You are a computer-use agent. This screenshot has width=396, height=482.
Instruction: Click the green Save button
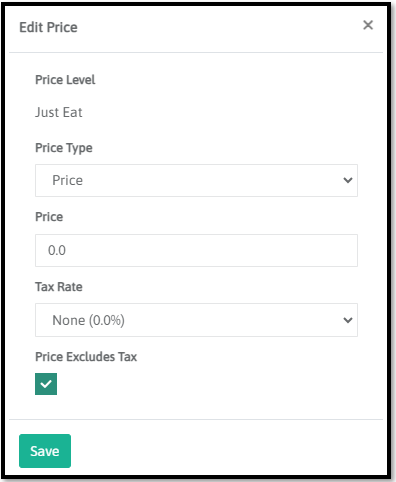[45, 451]
